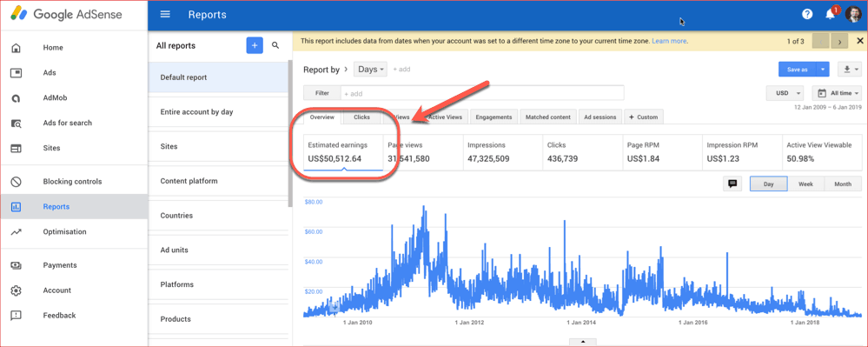Switch to the Overview tab

[x=321, y=117]
